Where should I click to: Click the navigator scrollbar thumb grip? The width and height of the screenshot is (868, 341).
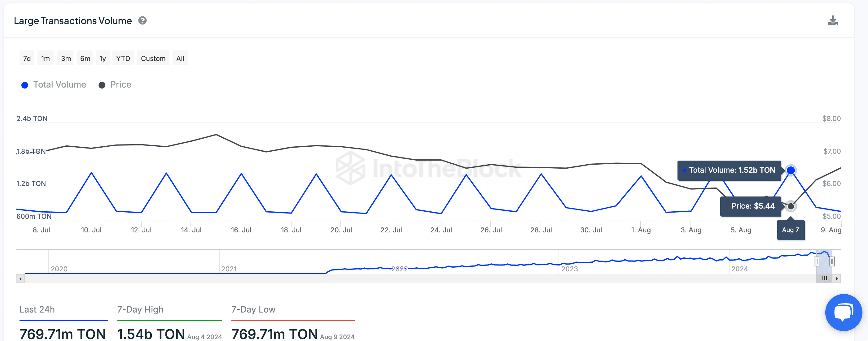click(824, 278)
